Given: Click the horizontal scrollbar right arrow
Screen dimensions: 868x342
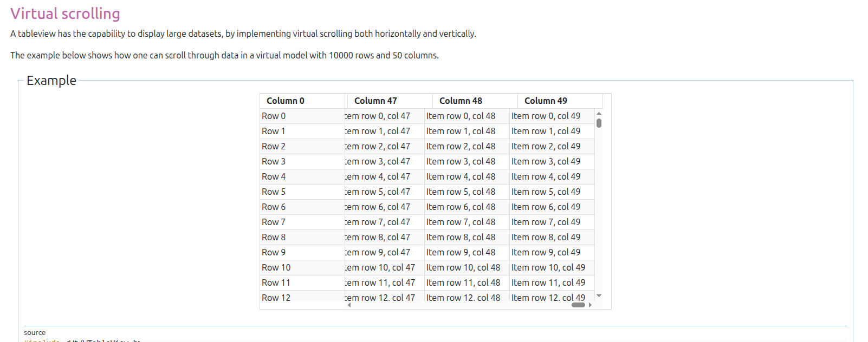Looking at the screenshot, I should click(x=590, y=305).
